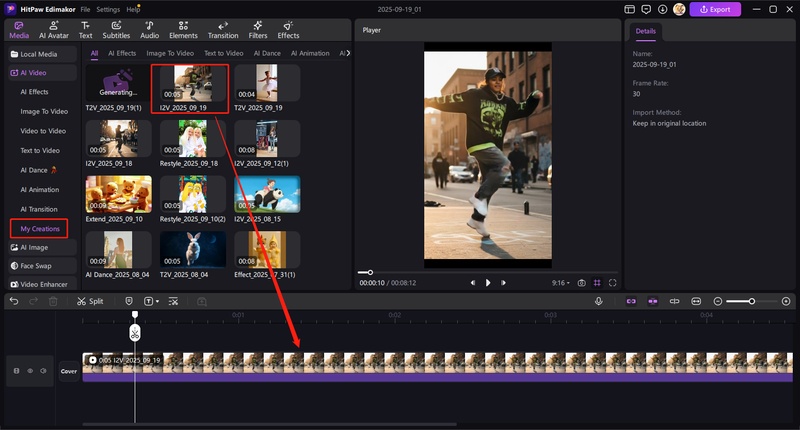Select the T2V_2025_08_04 rabbit thumbnail
The height and width of the screenshot is (430, 800).
click(193, 249)
